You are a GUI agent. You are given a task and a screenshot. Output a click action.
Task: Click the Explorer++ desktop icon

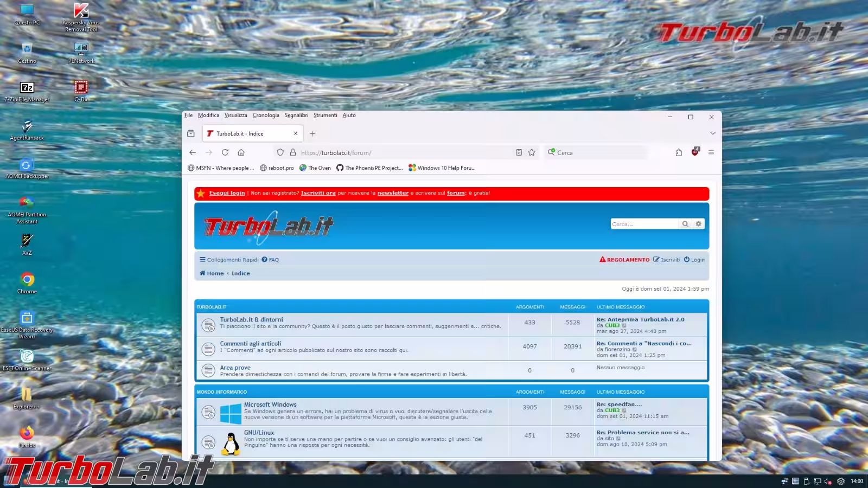27,399
